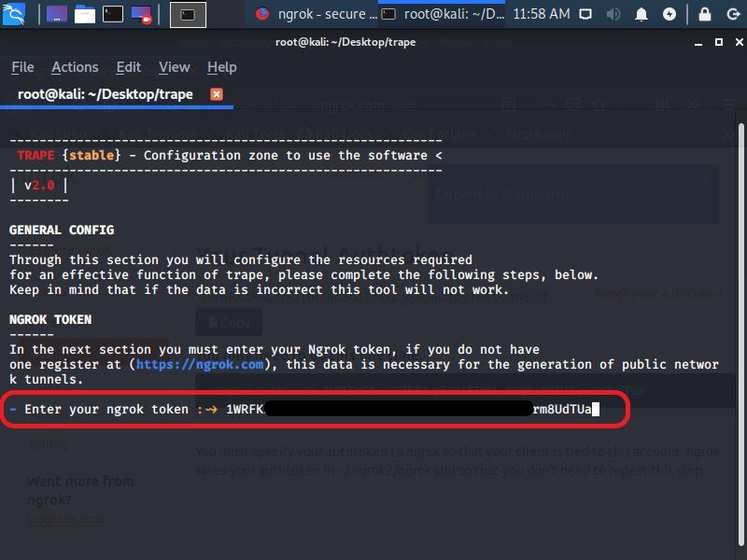The image size is (747, 560).
Task: Select the active terminal window button in the panel
Action: pyautogui.click(x=189, y=15)
